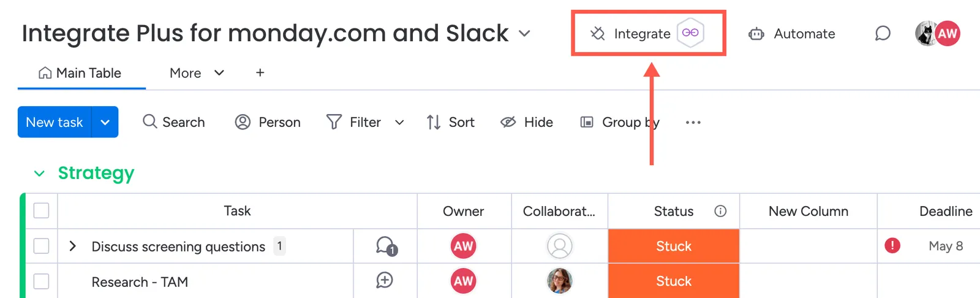This screenshot has width=980, height=298.
Task: Click the New Column header
Action: [x=809, y=211]
